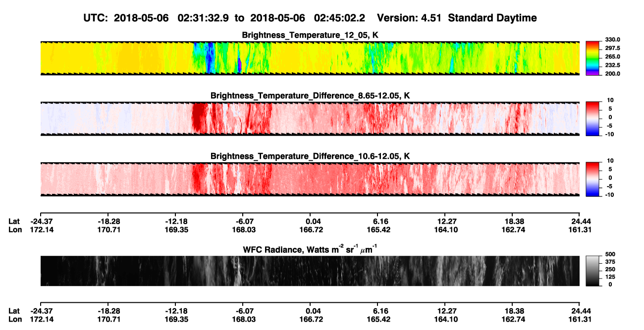This screenshot has height=330, width=644.
Task: Click latitude -24.37 on the axis above WFC title
Action: [x=42, y=221]
